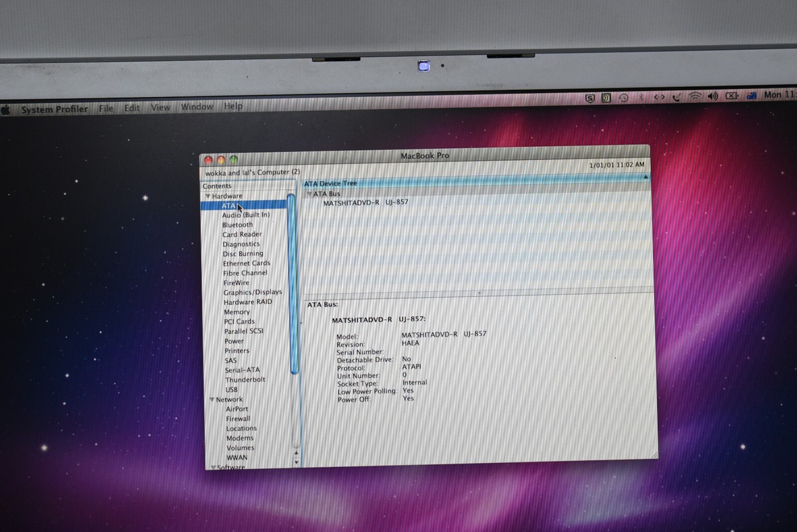Collapse the Hardware section
The height and width of the screenshot is (532, 797).
pos(208,197)
